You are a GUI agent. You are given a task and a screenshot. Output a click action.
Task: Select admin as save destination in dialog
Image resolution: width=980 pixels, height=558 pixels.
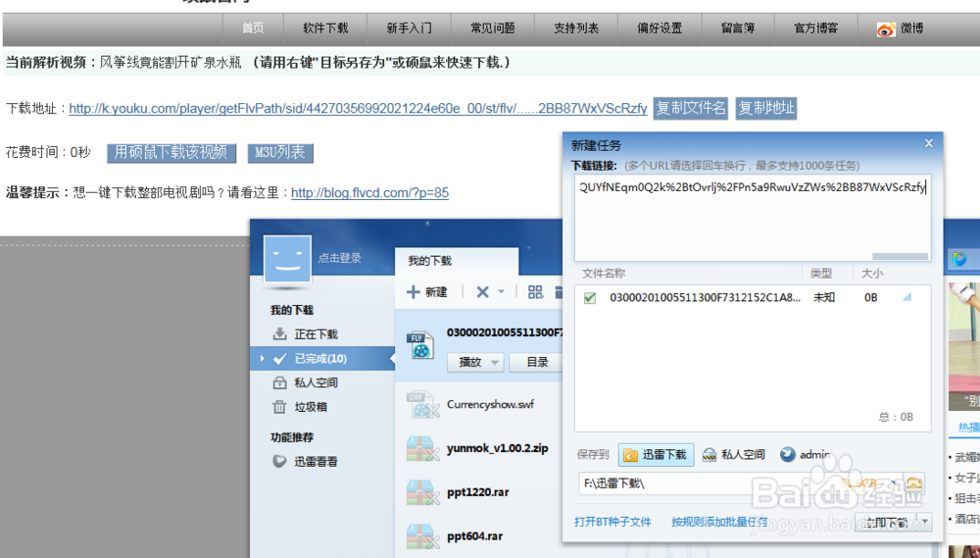(x=806, y=455)
